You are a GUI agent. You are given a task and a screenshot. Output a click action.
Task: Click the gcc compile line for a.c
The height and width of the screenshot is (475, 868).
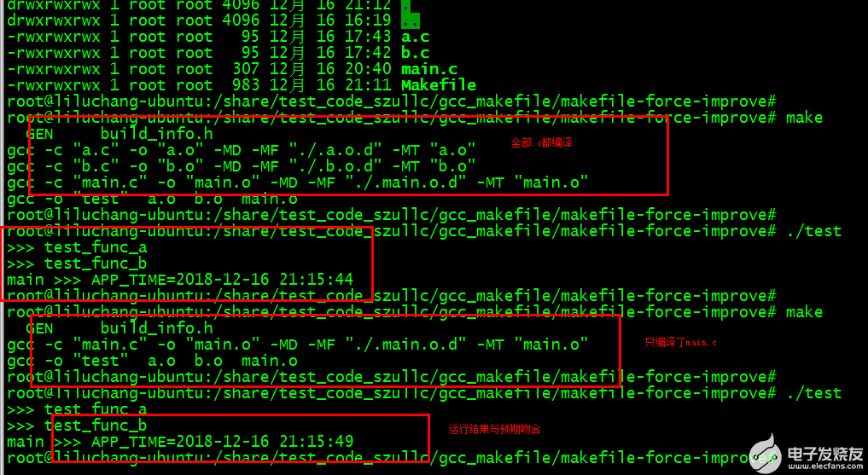tap(242, 150)
